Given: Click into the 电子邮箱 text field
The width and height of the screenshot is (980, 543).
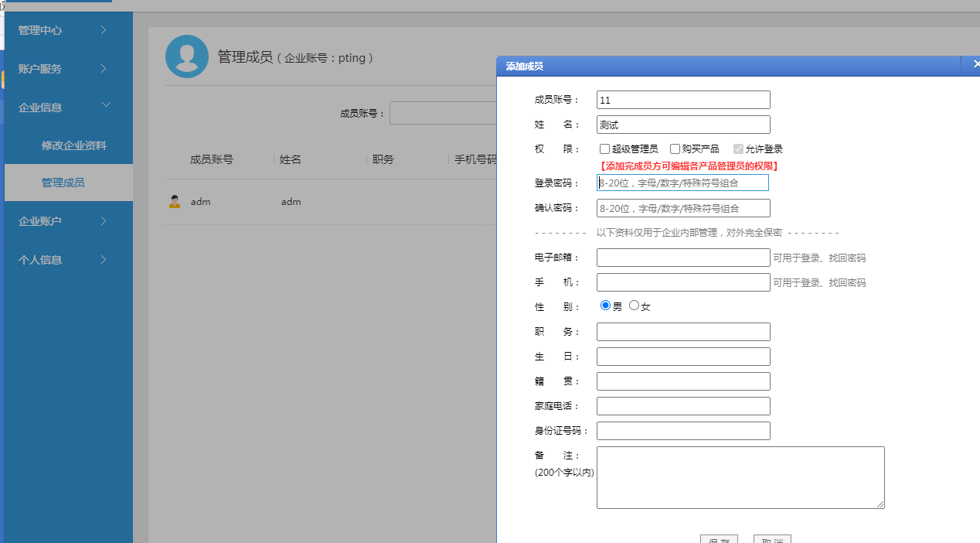Looking at the screenshot, I should coord(683,258).
